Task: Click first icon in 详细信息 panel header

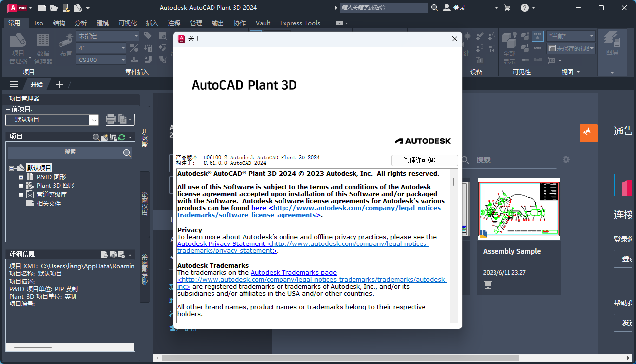Action: point(104,254)
